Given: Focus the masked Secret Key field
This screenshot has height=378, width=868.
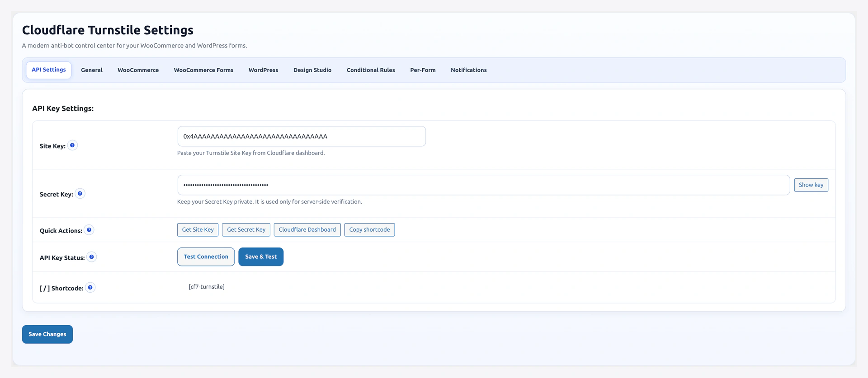Looking at the screenshot, I should [484, 185].
